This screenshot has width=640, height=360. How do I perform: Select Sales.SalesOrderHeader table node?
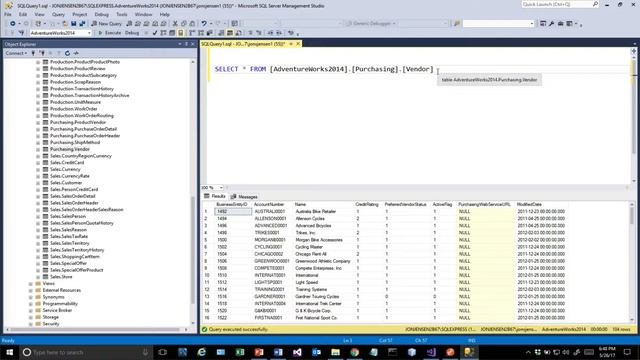[x=74, y=203]
